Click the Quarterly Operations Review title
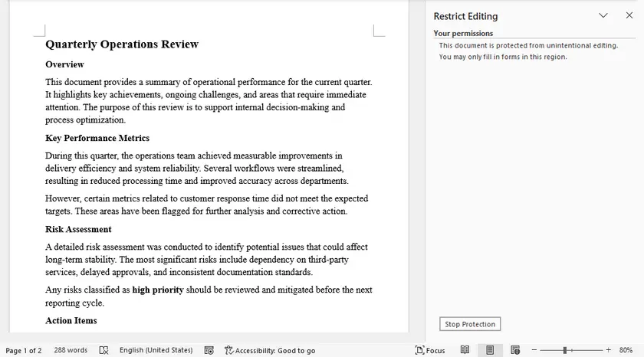 click(122, 44)
